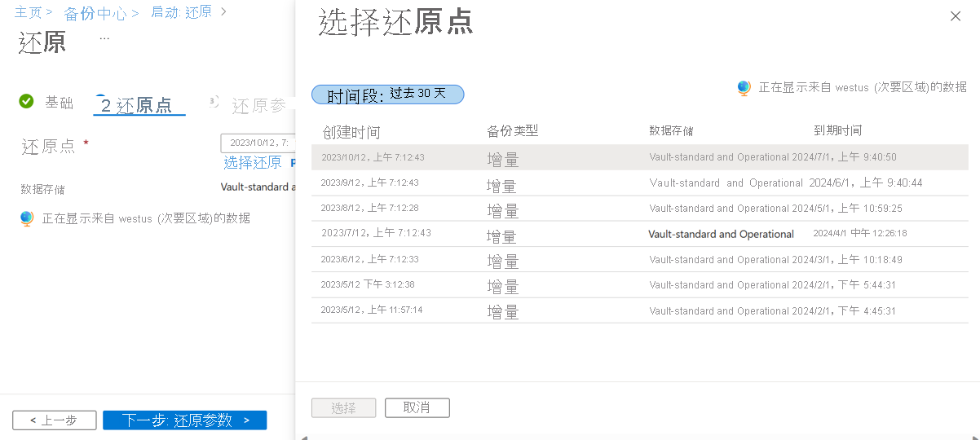The image size is (980, 440).
Task: Select restore point 2023/5/12 下午 3:12:38
Action: point(640,285)
